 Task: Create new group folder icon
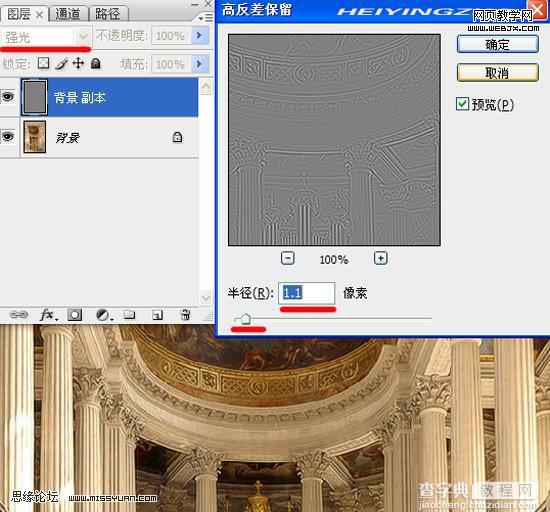coord(129,315)
